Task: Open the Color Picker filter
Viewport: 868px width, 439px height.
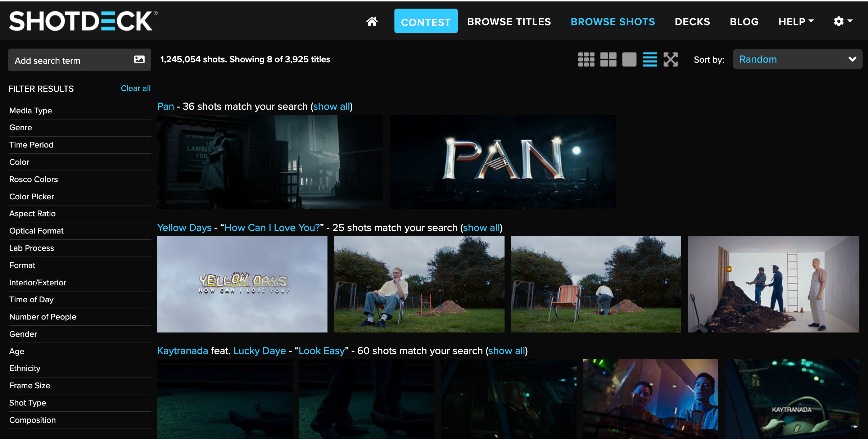Action: click(x=32, y=196)
